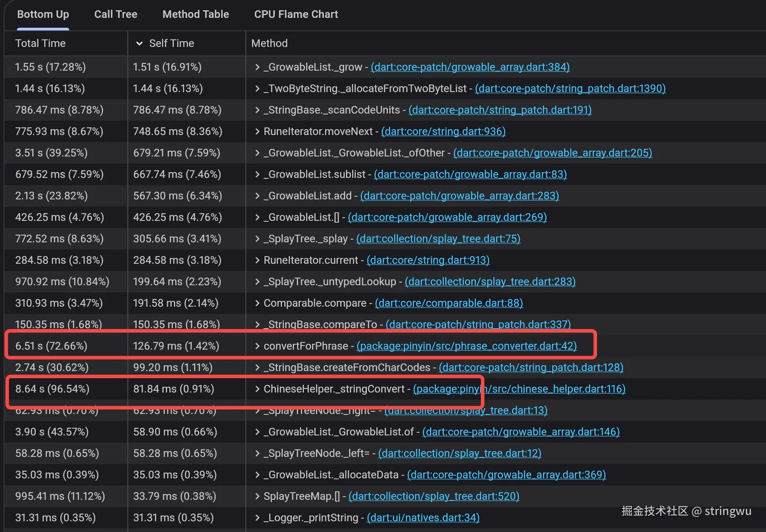
Task: Select total time 6.51 s (72.66%)
Action: pyautogui.click(x=51, y=346)
